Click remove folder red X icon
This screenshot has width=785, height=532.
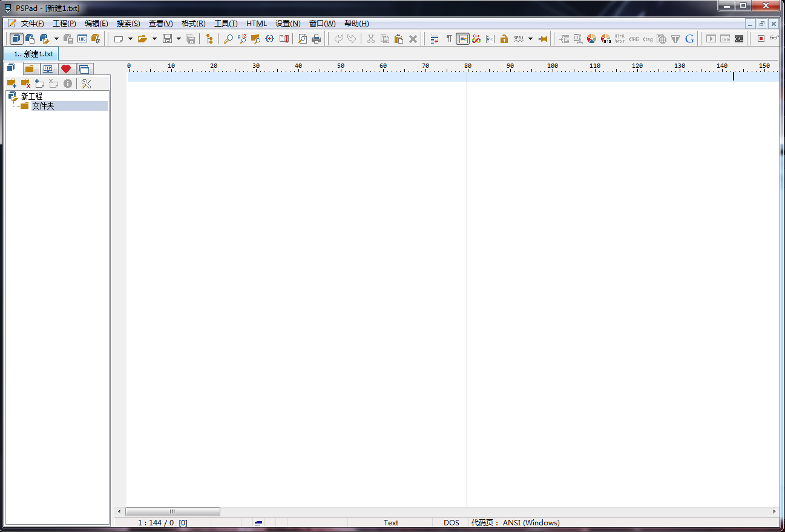click(x=26, y=84)
